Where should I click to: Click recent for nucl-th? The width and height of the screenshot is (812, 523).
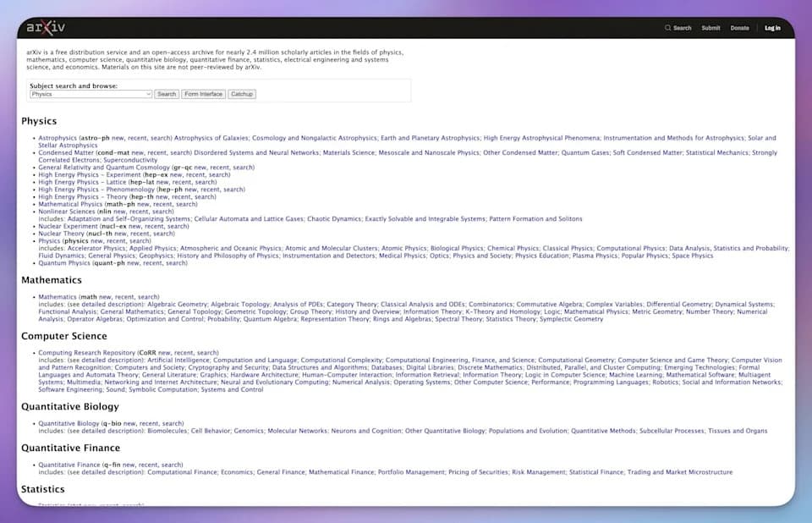click(x=140, y=234)
